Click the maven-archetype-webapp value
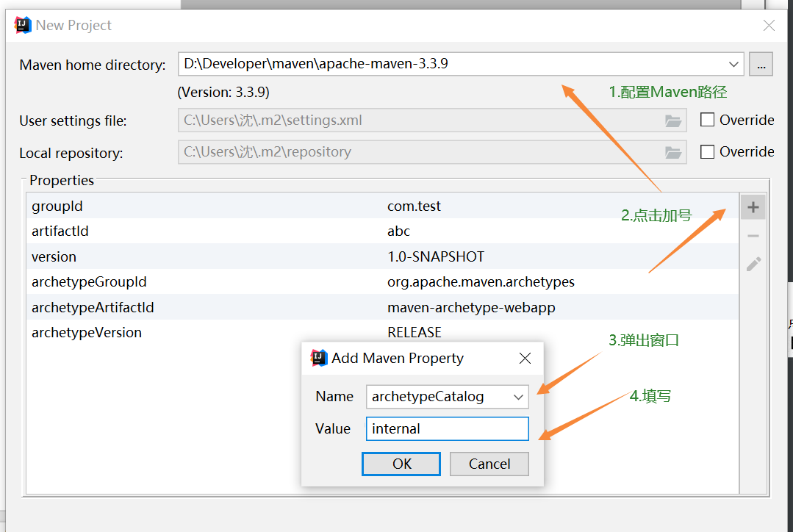 pos(471,307)
